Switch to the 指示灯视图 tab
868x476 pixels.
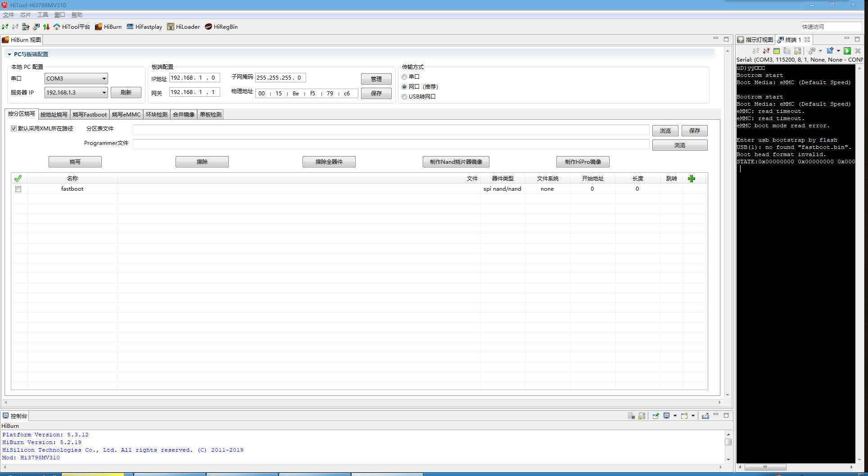coord(755,40)
